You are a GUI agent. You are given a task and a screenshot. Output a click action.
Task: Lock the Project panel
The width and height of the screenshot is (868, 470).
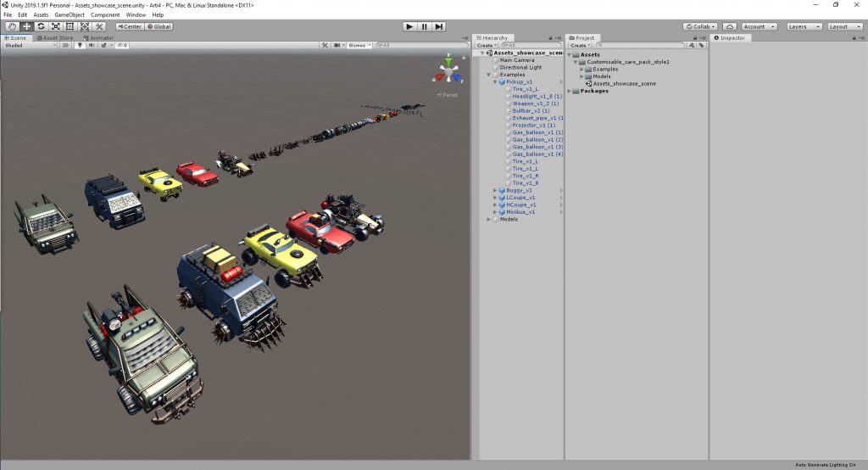[x=695, y=37]
